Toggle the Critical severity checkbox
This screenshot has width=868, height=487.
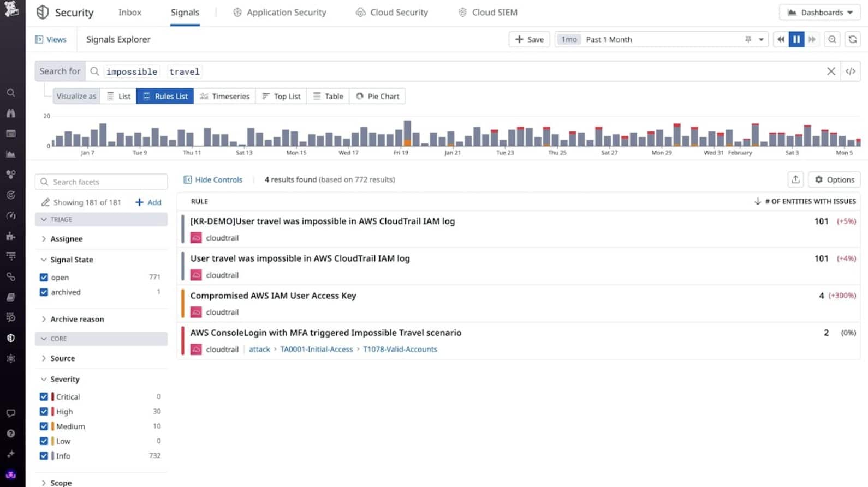coord(44,397)
